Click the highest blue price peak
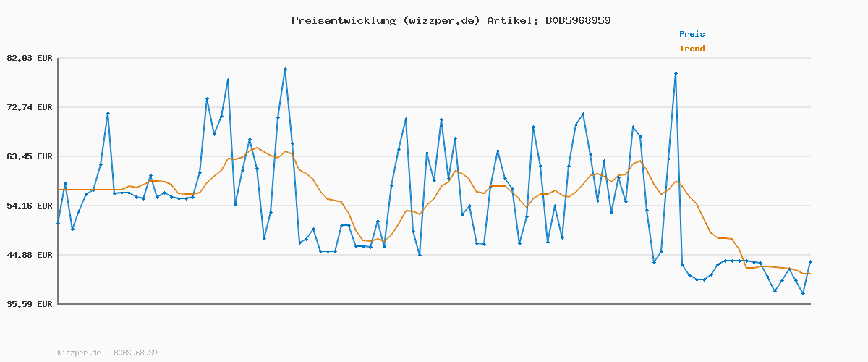This screenshot has height=362, width=868. coord(285,70)
